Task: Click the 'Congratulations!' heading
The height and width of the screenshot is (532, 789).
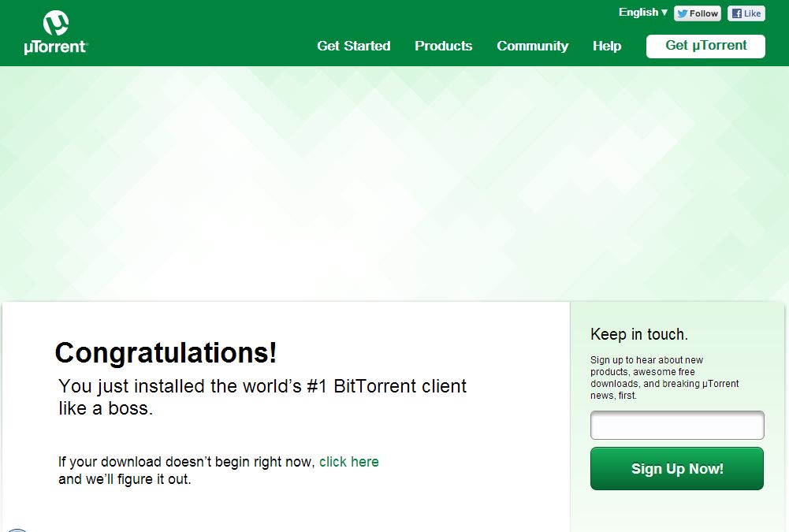Action: pyautogui.click(x=166, y=353)
